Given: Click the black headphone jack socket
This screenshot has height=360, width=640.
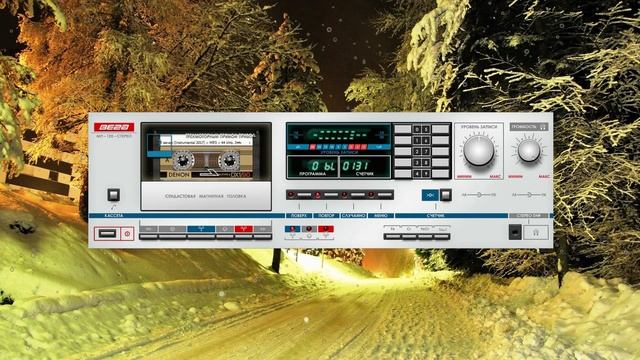Looking at the screenshot, I should [515, 232].
